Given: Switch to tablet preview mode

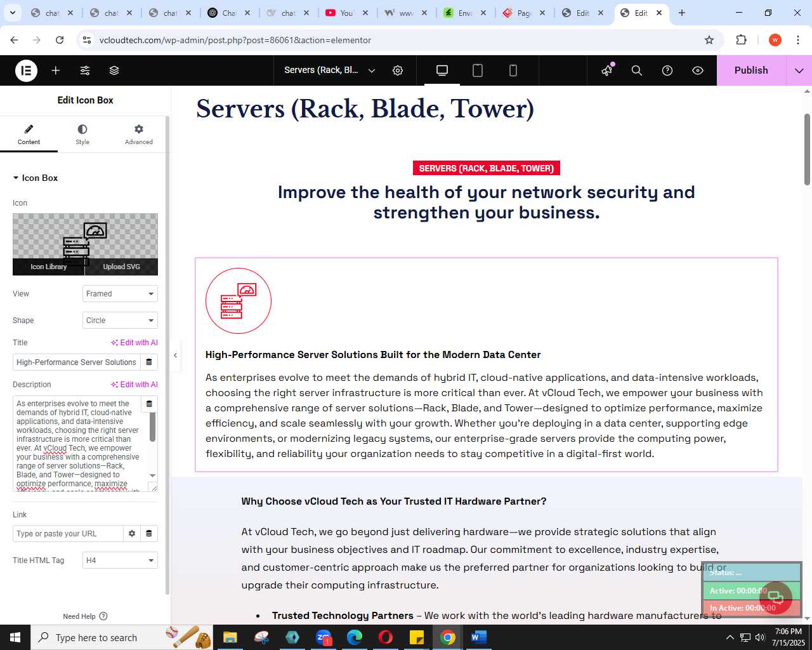Looking at the screenshot, I should (x=478, y=70).
